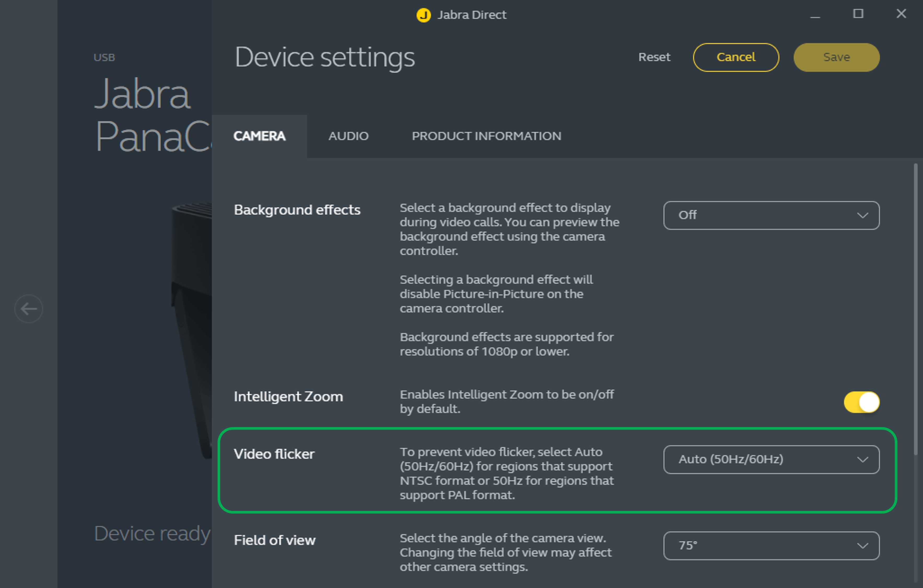Toggle the Intelligent Zoom switch off
The height and width of the screenshot is (588, 923).
861,402
